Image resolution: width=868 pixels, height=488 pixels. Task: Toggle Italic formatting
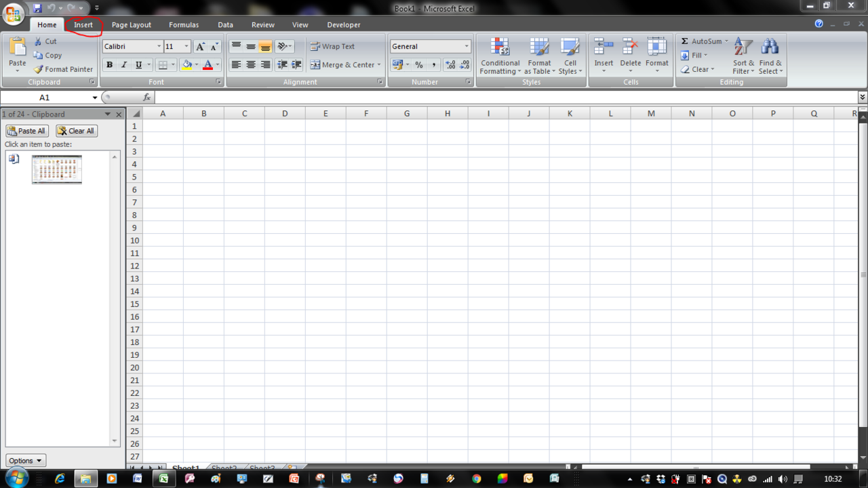coord(123,65)
